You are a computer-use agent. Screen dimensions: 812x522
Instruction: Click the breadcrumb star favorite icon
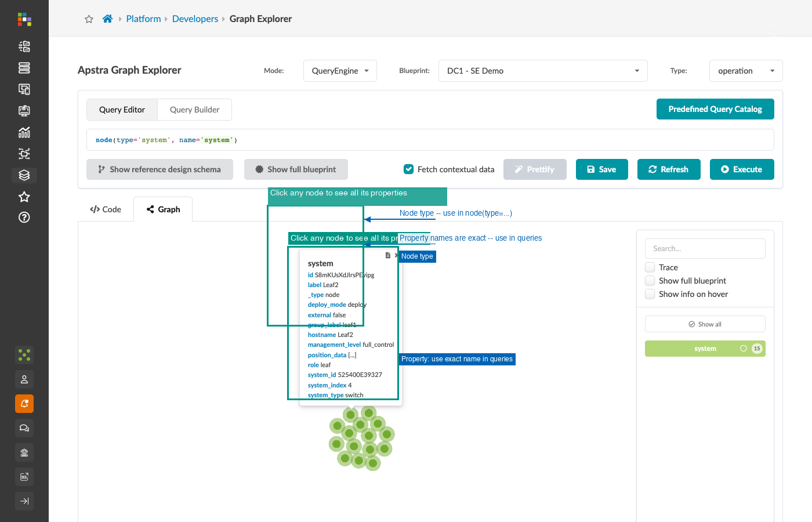(89, 19)
